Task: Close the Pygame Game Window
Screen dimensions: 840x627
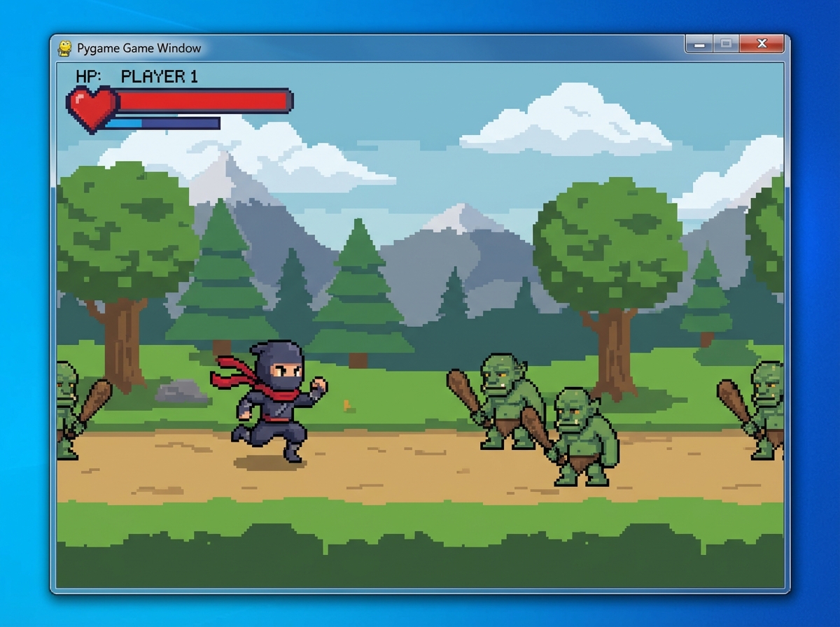Action: [x=762, y=45]
